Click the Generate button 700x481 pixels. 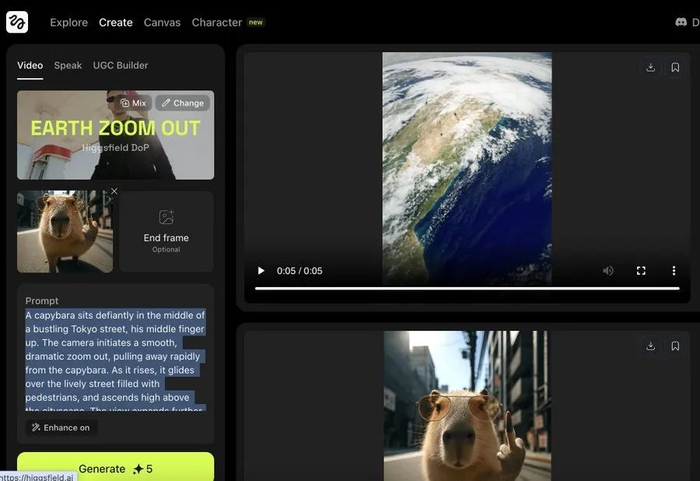point(115,467)
